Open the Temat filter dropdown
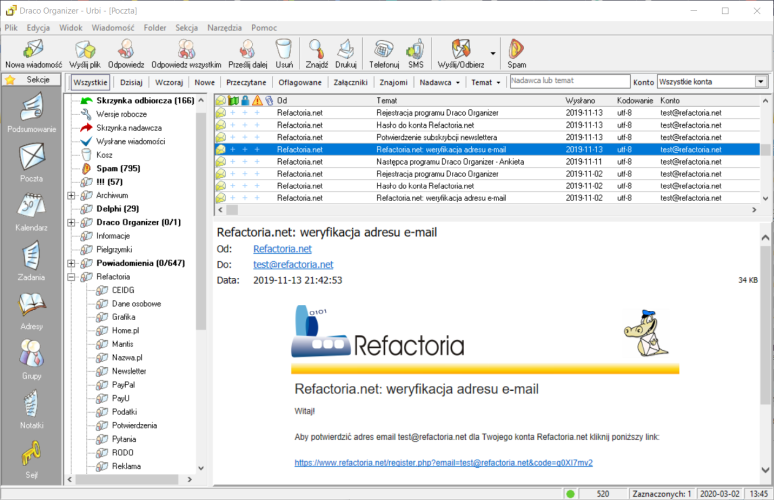774x500 pixels. click(486, 82)
